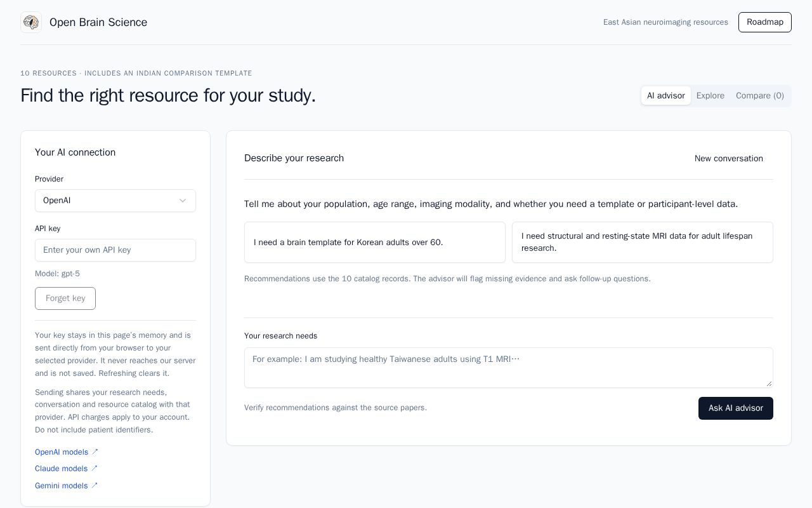The width and height of the screenshot is (812, 508).
Task: Click the '10 RESOURCES' caption line
Action: (136, 73)
